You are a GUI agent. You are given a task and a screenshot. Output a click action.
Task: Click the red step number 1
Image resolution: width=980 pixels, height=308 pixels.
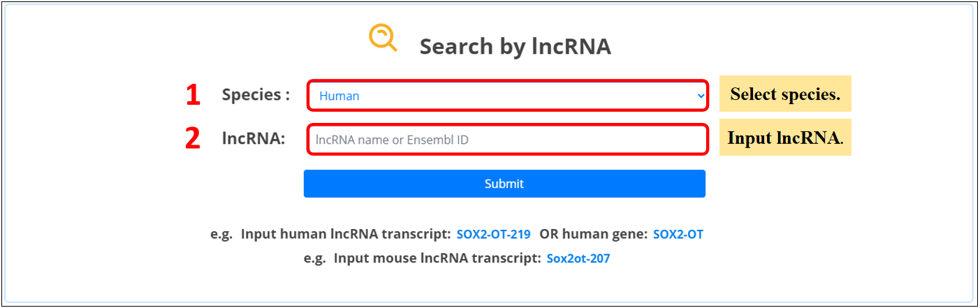point(193,96)
